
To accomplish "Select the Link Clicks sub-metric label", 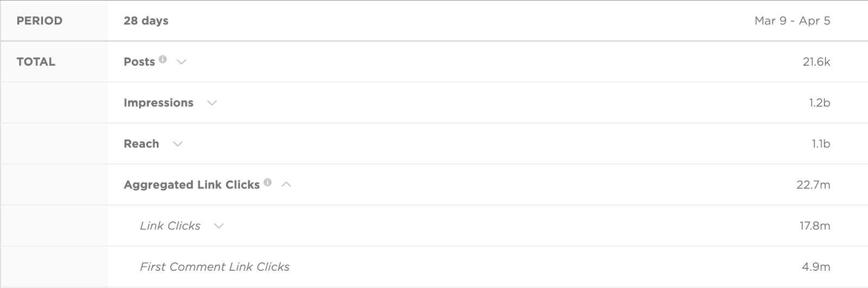I will [x=170, y=226].
